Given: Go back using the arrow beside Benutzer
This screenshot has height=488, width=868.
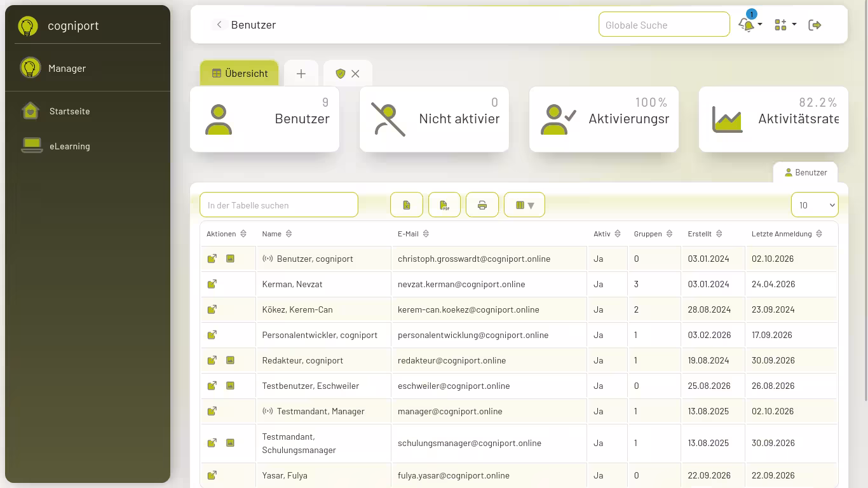Looking at the screenshot, I should click(219, 25).
